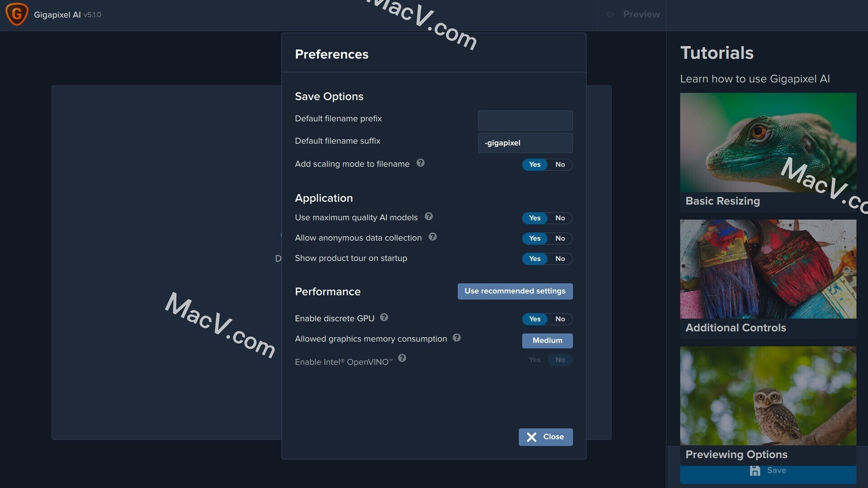Click the filename suffix field with -gigapixel
Image resolution: width=868 pixels, height=488 pixels.
coord(525,143)
